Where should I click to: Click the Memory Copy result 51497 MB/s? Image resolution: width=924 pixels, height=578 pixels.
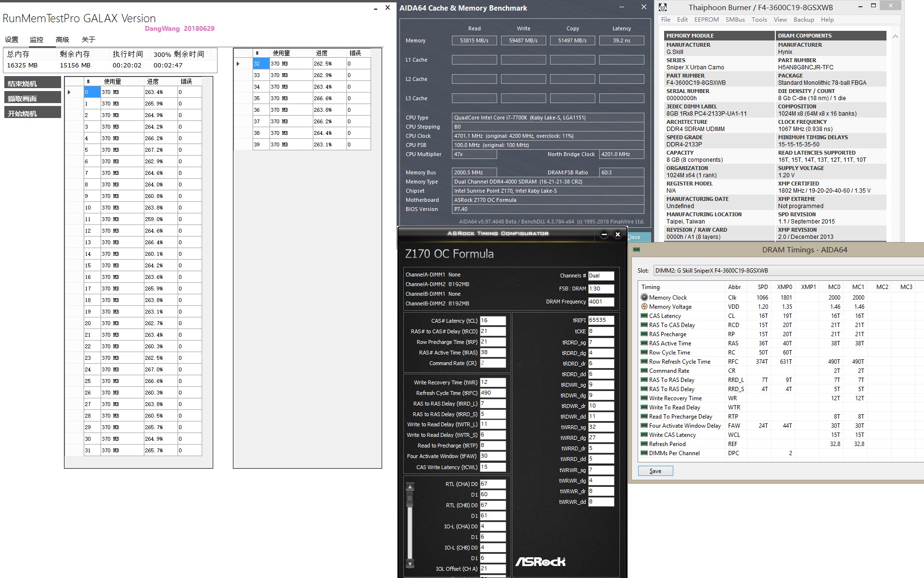572,40
